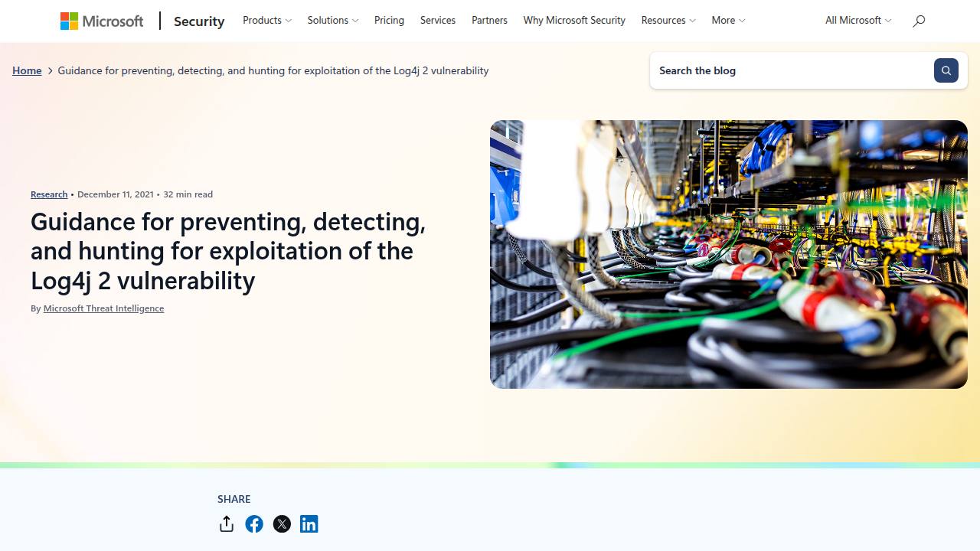Screen dimensions: 980x551
Task: Click the generic share arrow icon
Action: point(226,523)
